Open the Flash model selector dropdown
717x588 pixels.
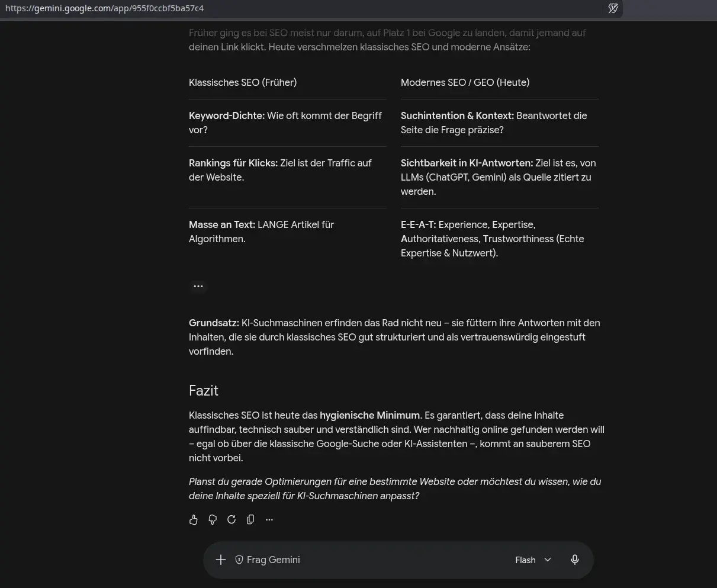533,560
